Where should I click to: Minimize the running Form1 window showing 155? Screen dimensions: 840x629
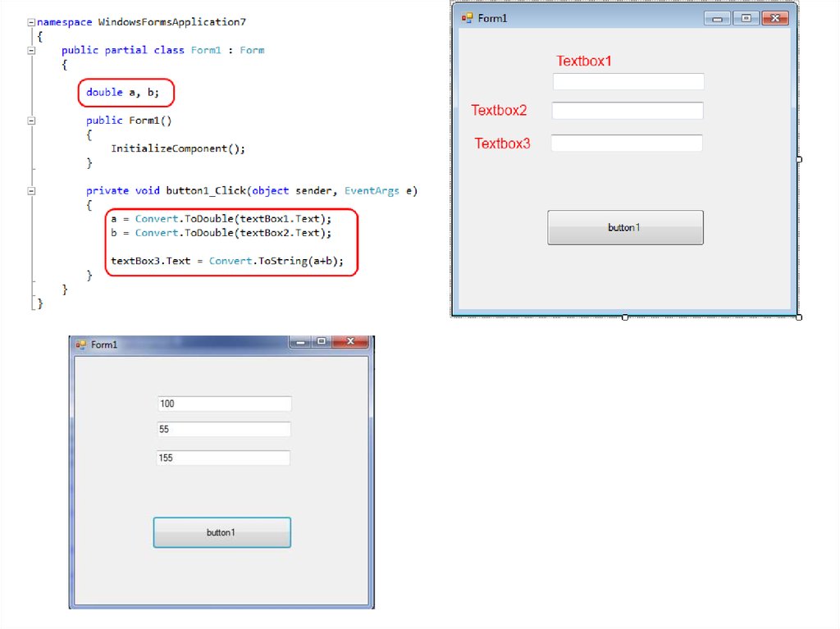pyautogui.click(x=300, y=342)
